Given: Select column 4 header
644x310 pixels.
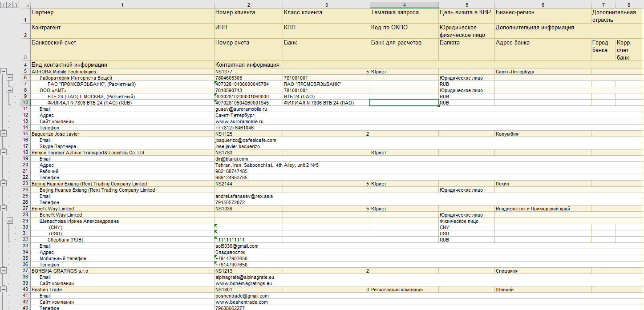Looking at the screenshot, I should pos(404,5).
